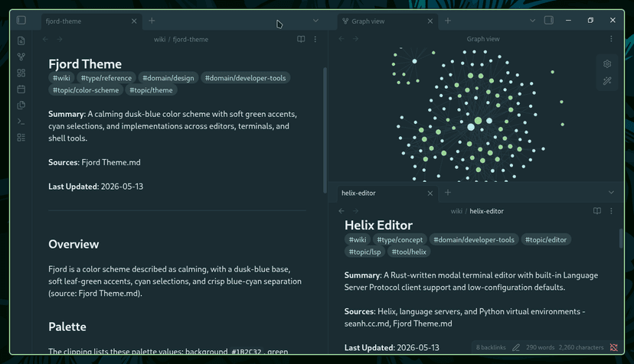634x364 pixels.
Task: Switch to the helix-editor tab
Action: 387,193
